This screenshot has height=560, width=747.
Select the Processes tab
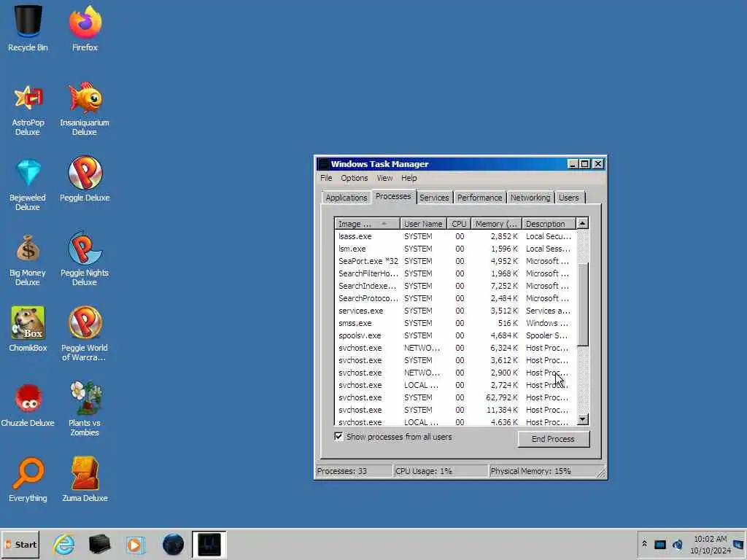point(393,196)
